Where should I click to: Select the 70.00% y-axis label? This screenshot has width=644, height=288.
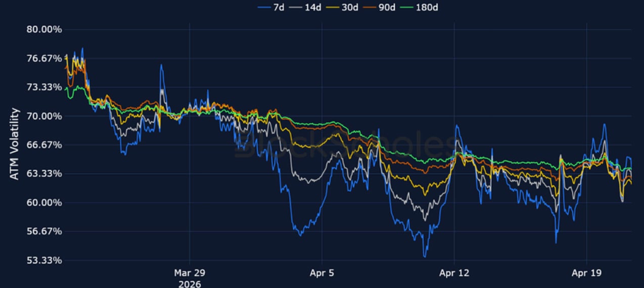[x=43, y=116]
